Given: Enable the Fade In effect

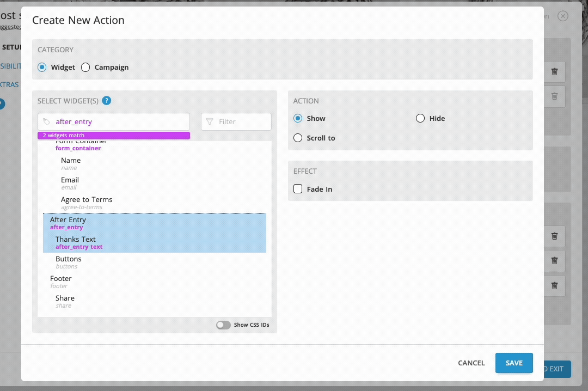Looking at the screenshot, I should pyautogui.click(x=298, y=188).
